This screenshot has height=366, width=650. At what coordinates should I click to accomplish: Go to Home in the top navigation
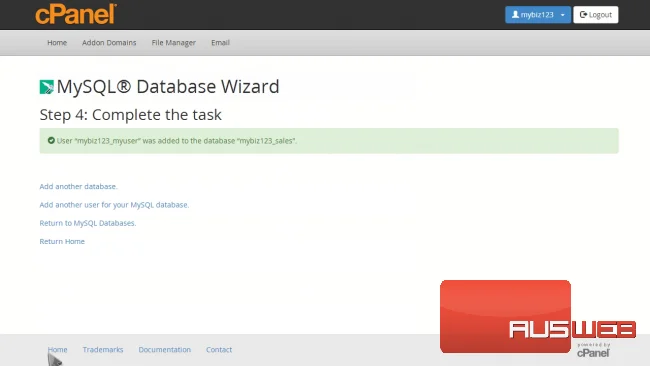57,43
